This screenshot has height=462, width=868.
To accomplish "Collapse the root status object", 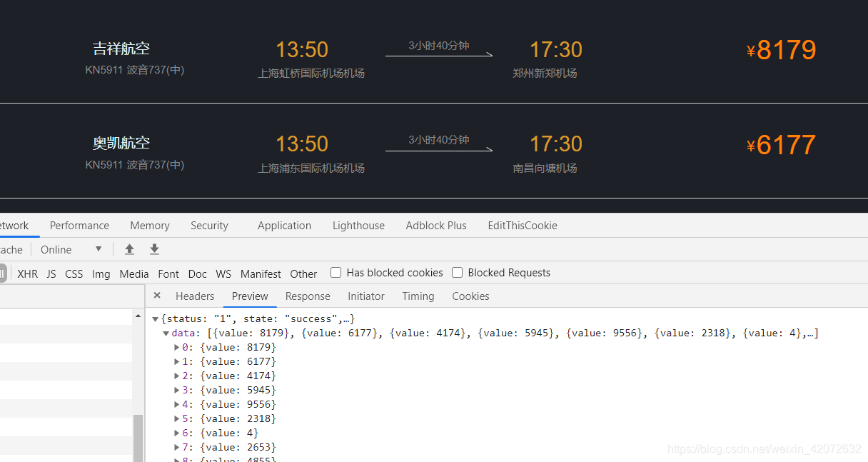I will (156, 319).
